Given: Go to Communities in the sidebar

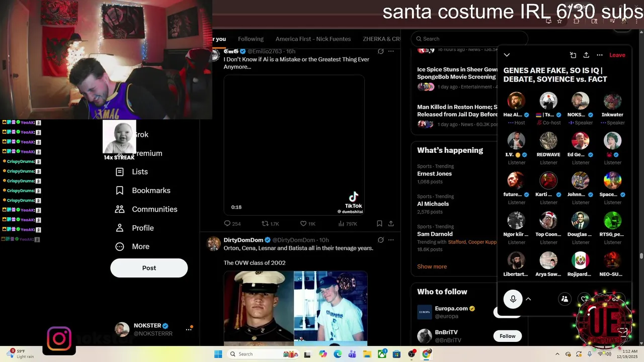Looking at the screenshot, I should pos(146,209).
